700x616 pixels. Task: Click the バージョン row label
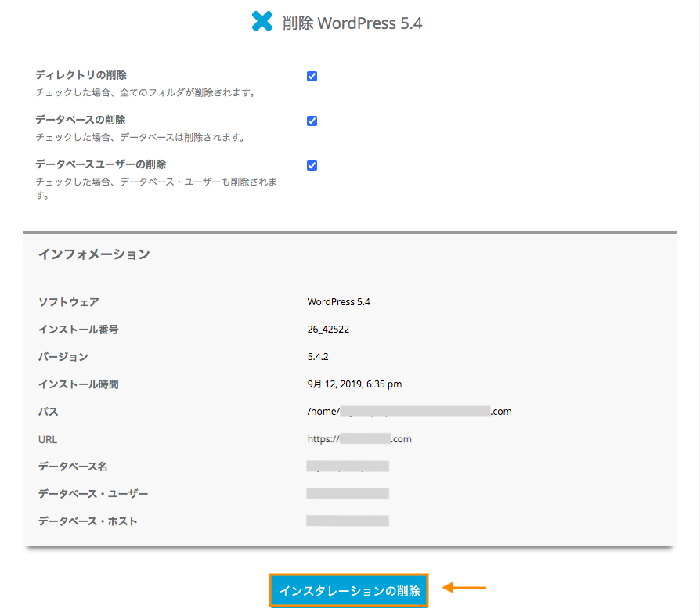tap(63, 357)
